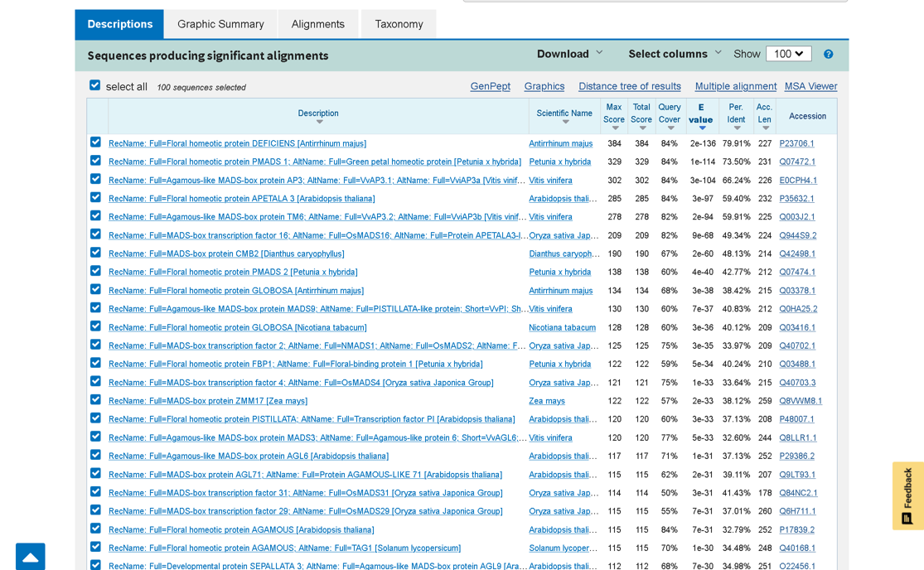
Task: Open the ZMM17 Zea mays description
Action: [x=208, y=401]
